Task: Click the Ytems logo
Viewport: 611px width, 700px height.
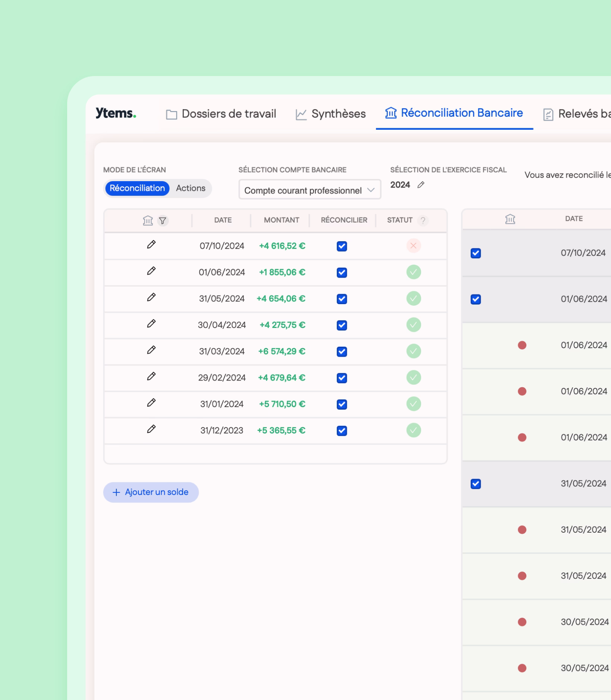Action: (116, 113)
